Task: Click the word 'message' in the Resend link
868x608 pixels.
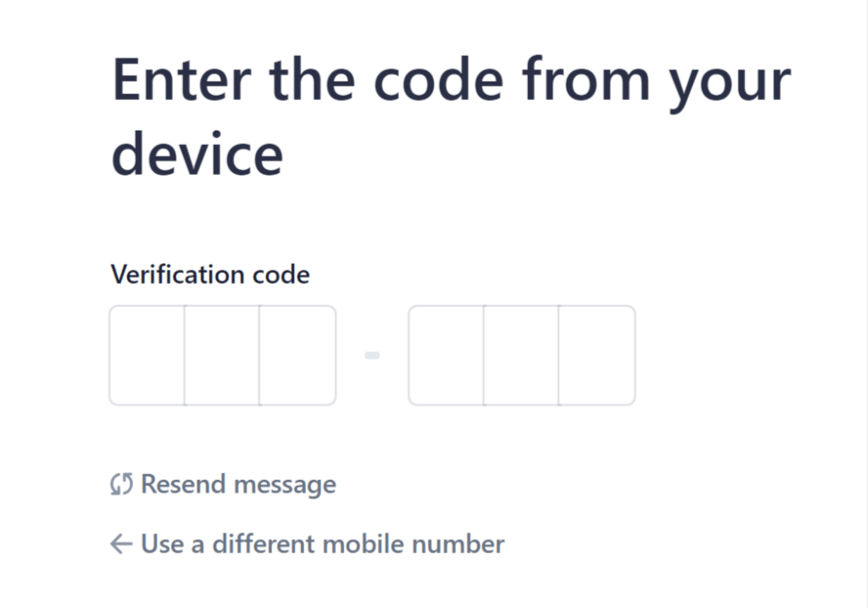Action: pyautogui.click(x=285, y=486)
